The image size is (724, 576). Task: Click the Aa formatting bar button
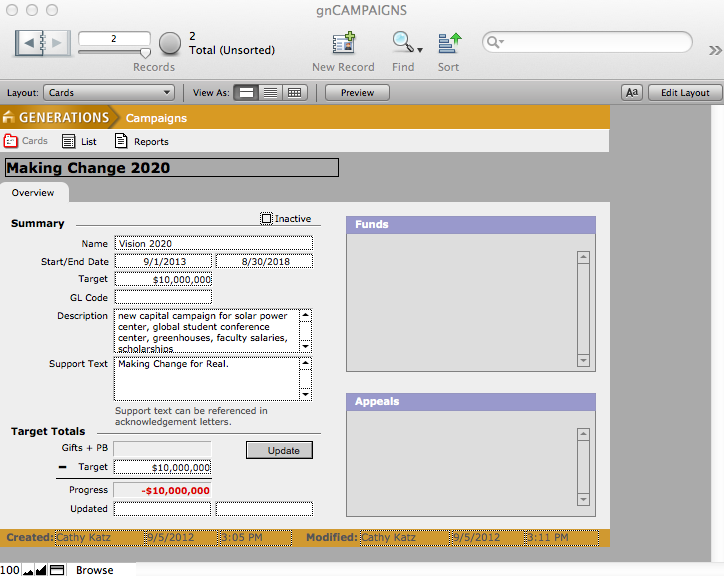631,93
